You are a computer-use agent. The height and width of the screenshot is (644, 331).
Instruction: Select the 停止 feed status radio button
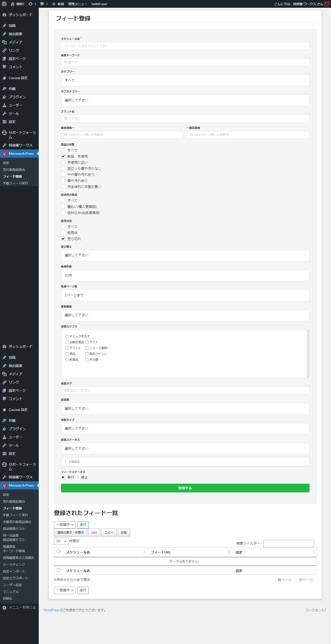click(x=77, y=477)
